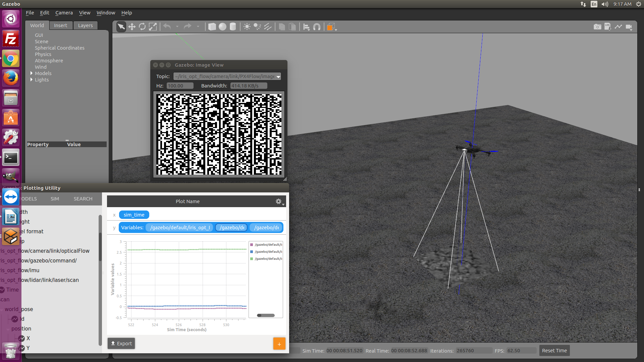The height and width of the screenshot is (362, 644).
Task: Insert a sphere shape
Action: click(222, 27)
